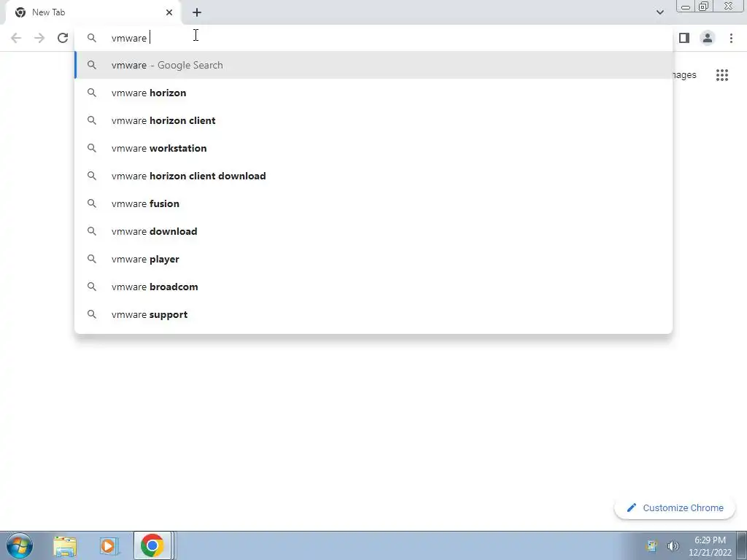
Task: Open File Explorer from the taskbar
Action: 65,545
